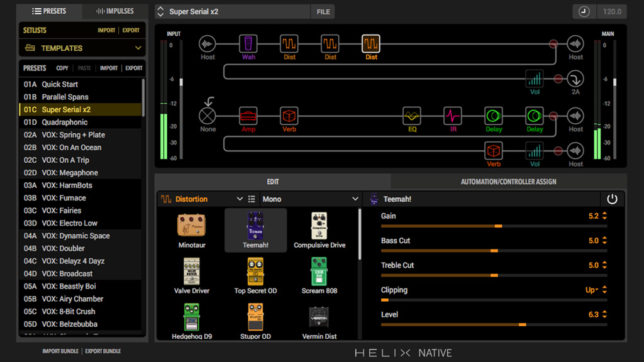Select the IR block in signal path

click(453, 116)
